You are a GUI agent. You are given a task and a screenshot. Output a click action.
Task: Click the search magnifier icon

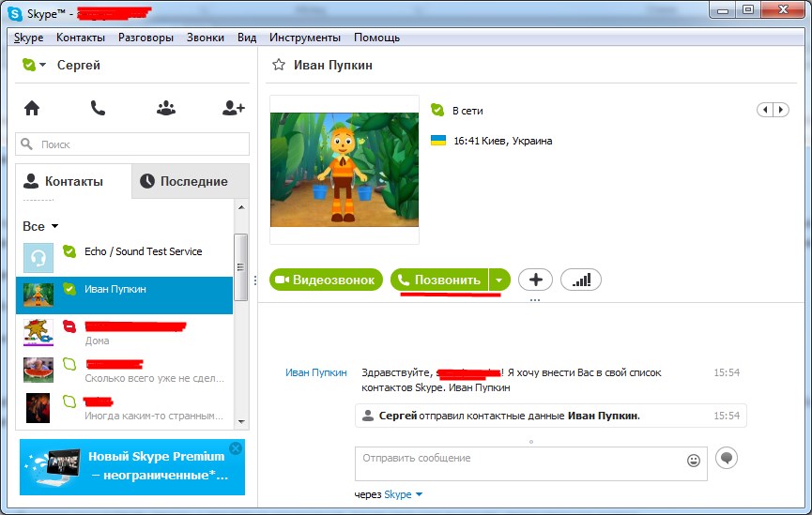pos(27,144)
